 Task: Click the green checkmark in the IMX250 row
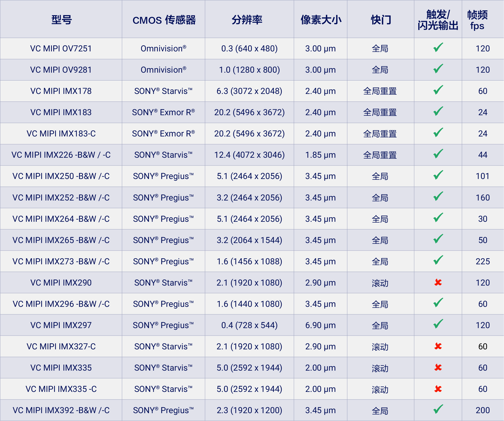coord(438,175)
